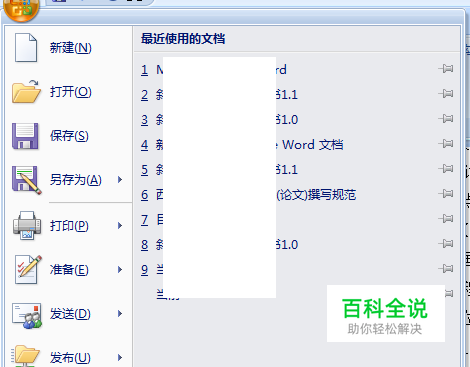Pin recent document number 9
Image resolution: width=470 pixels, height=367 pixels.
pos(446,269)
